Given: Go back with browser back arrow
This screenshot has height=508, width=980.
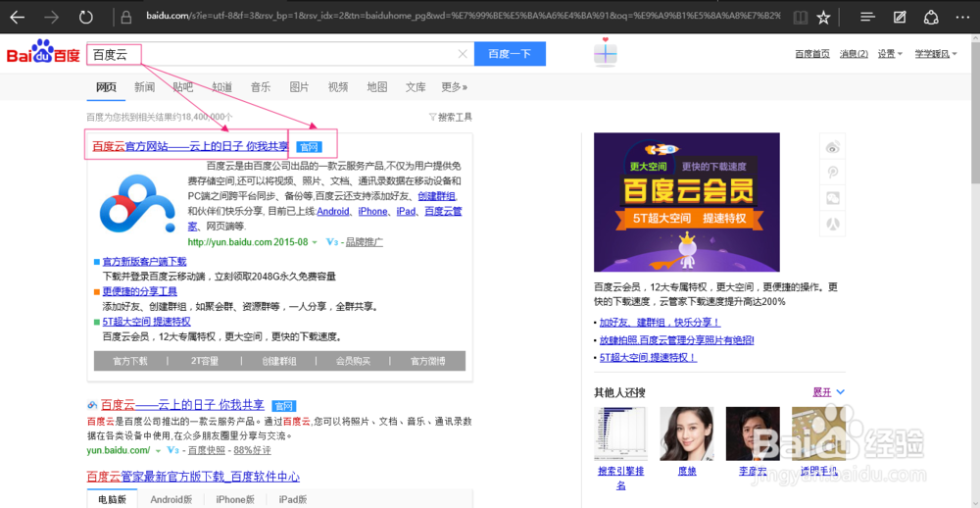Looking at the screenshot, I should [17, 17].
